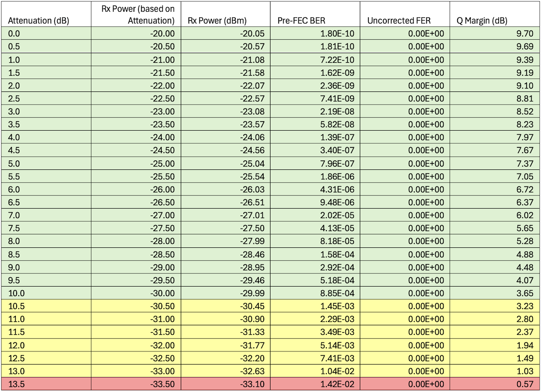Select Q Margin value 4.88
The image size is (541, 392).
[495, 255]
